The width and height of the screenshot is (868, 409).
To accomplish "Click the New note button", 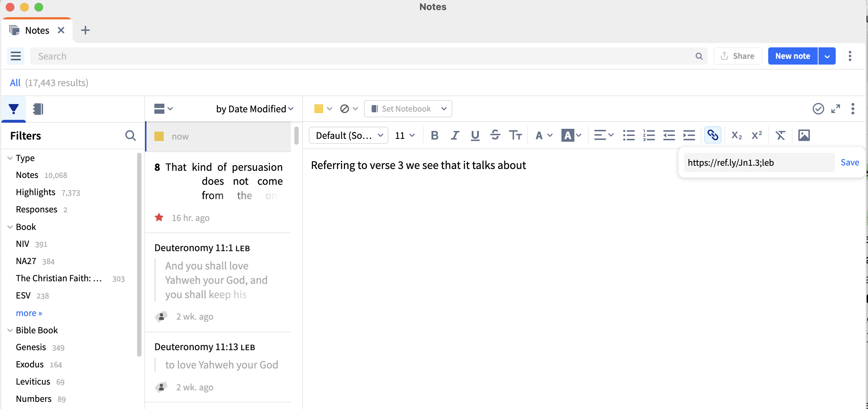I will click(792, 56).
